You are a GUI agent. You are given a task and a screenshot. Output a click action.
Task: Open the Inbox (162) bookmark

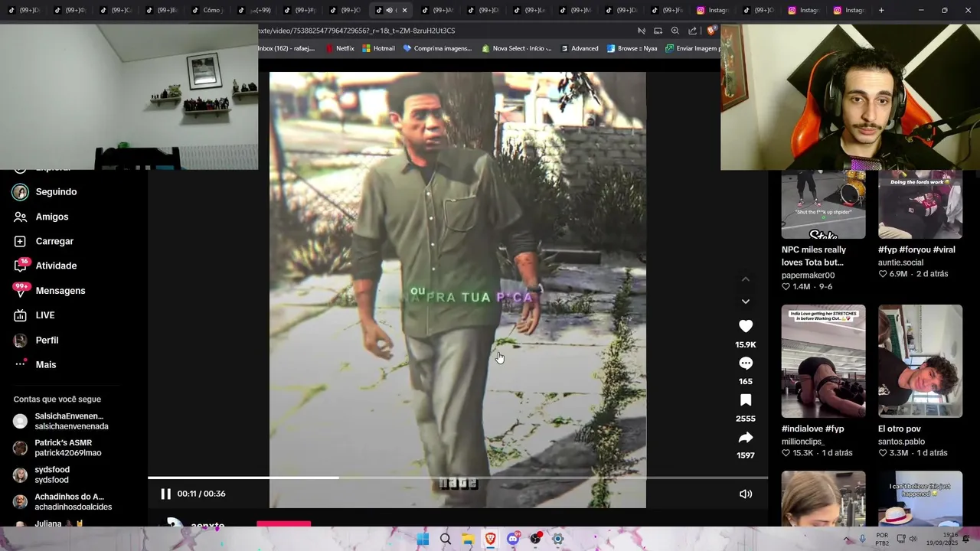pyautogui.click(x=287, y=48)
